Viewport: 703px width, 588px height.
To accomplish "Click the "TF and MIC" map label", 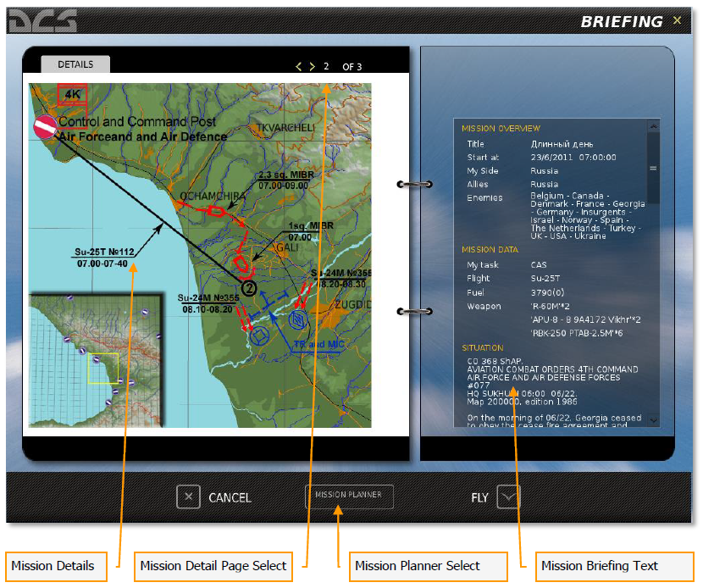I will pos(318,345).
